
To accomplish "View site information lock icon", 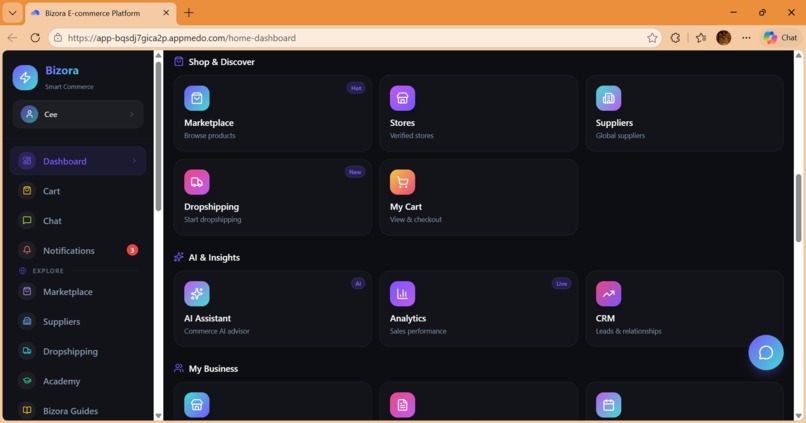I will click(58, 38).
